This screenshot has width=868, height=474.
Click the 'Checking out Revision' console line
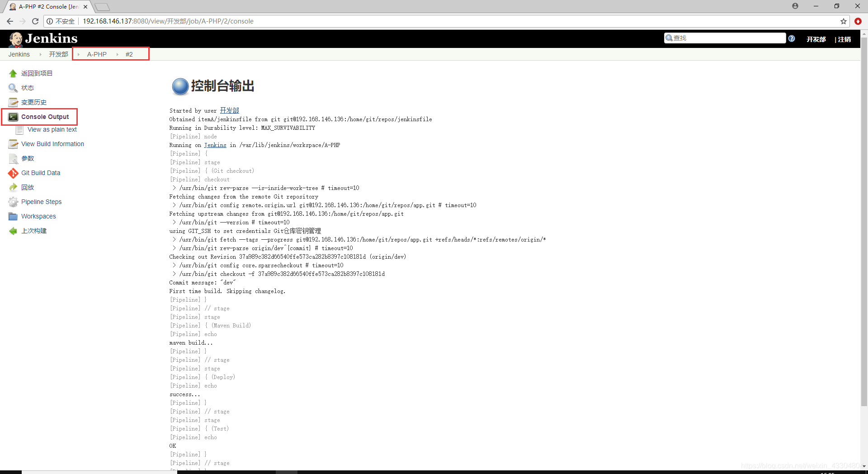[x=288, y=257]
